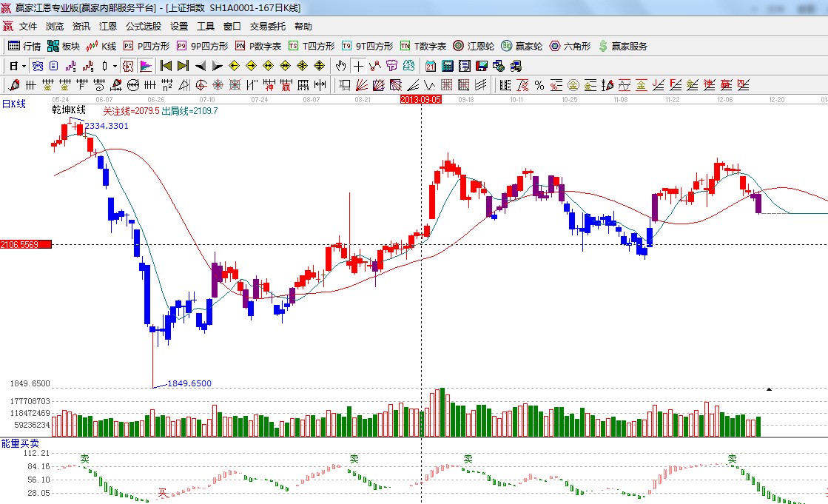Open the 赢家服务 dollar-sign service button
This screenshot has width=828, height=504.
tap(623, 46)
